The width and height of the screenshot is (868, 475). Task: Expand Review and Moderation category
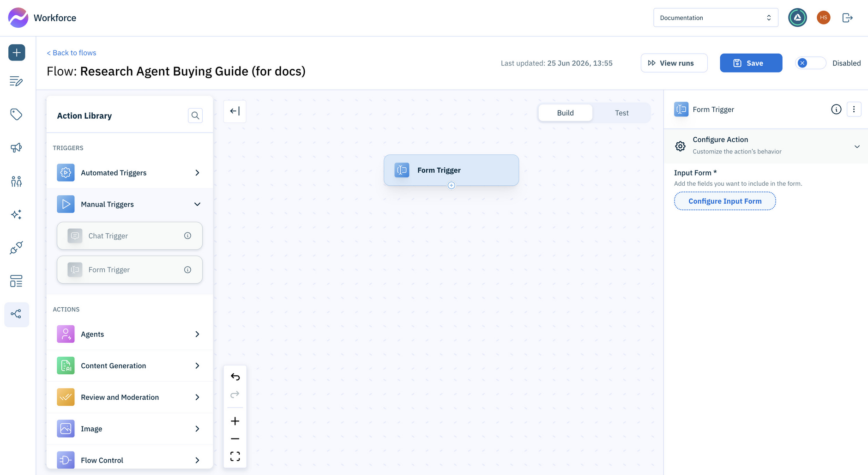click(x=130, y=397)
